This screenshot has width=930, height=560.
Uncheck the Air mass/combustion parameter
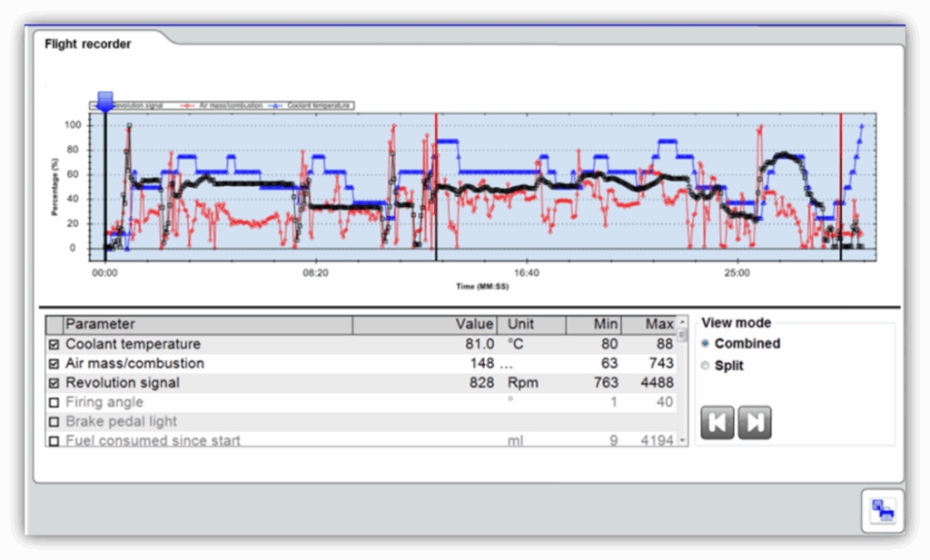(x=54, y=364)
